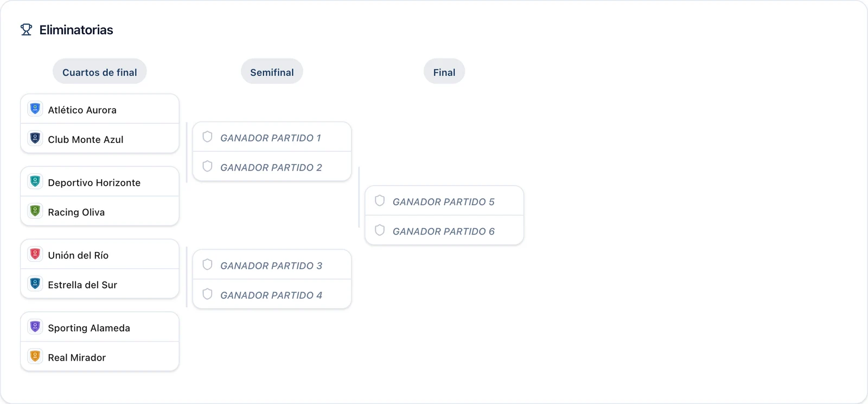
Task: Open the Real Mirador team row
Action: pyautogui.click(x=100, y=357)
